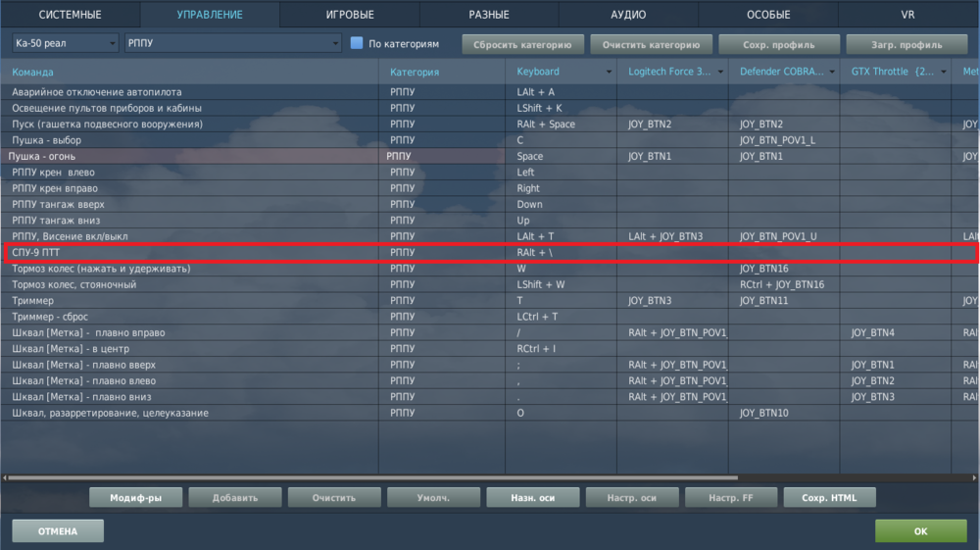Click the Сбросить категорию button
Viewport: 980px width, 550px height.
point(522,44)
